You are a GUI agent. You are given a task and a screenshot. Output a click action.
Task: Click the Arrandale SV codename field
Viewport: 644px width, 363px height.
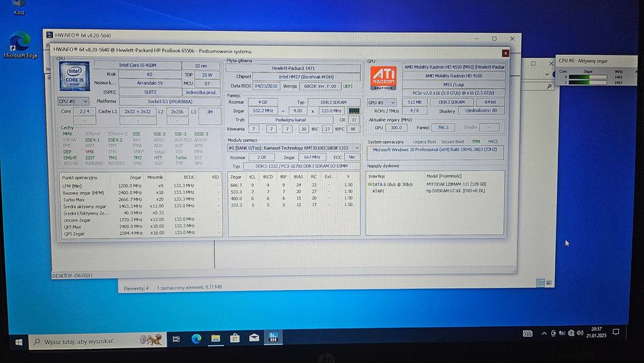point(150,83)
